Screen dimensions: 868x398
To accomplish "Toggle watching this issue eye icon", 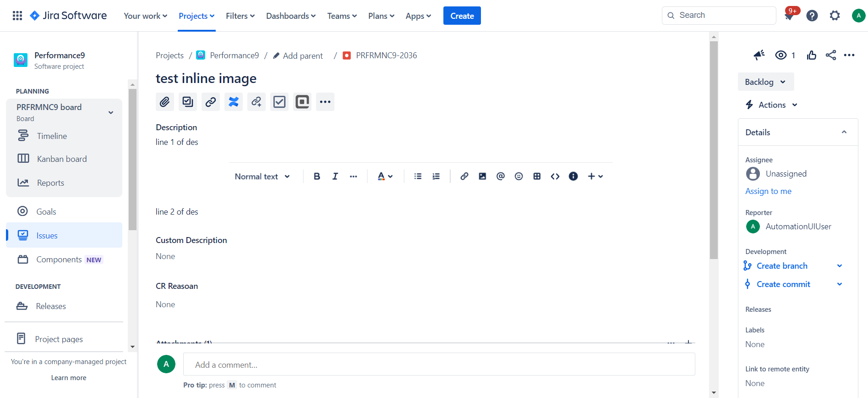I will pyautogui.click(x=781, y=55).
